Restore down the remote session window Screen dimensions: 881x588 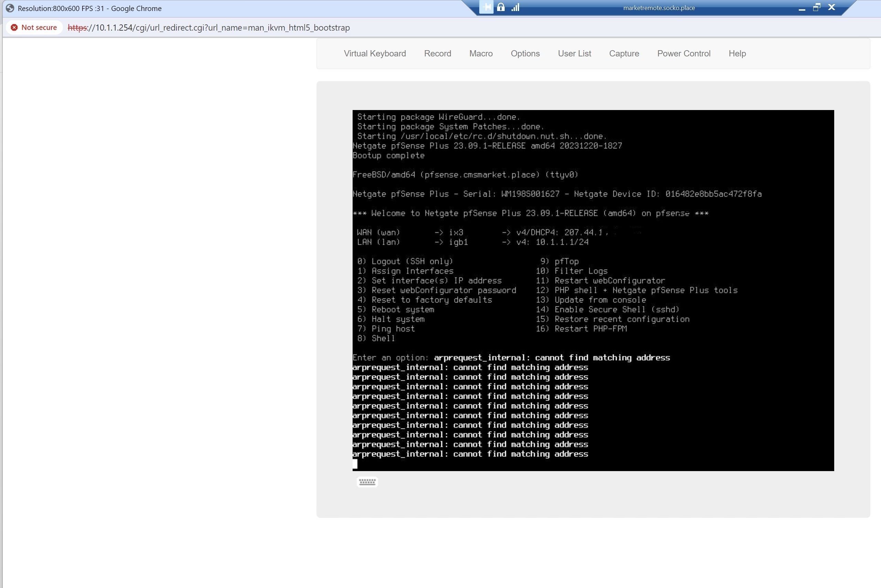pyautogui.click(x=816, y=8)
